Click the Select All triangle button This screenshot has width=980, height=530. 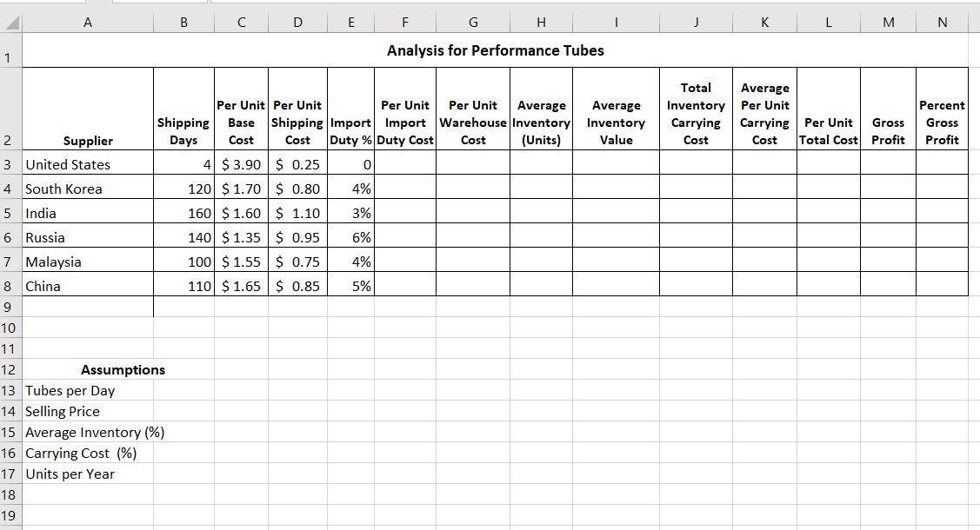pos(10,20)
